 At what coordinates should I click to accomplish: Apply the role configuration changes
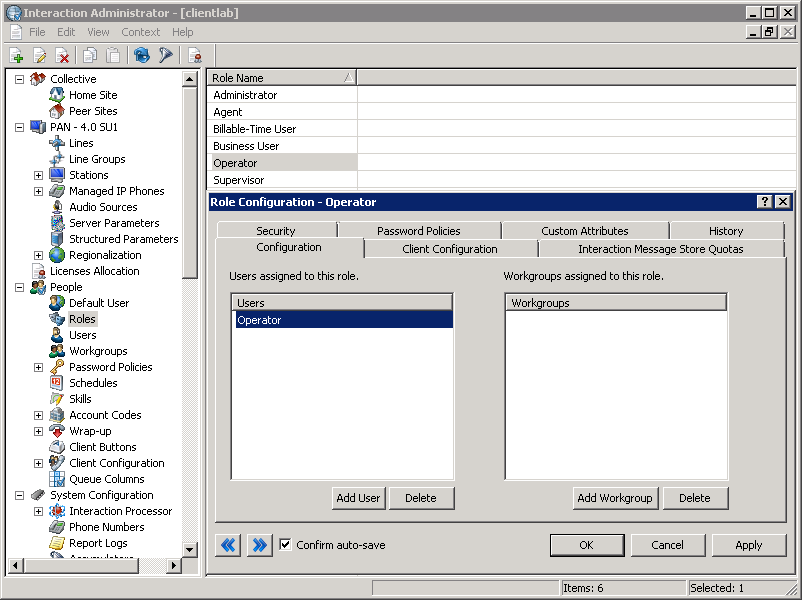(x=749, y=544)
